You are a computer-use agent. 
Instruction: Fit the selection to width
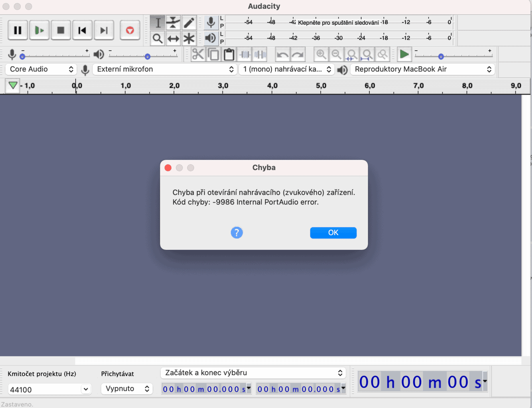click(x=352, y=54)
